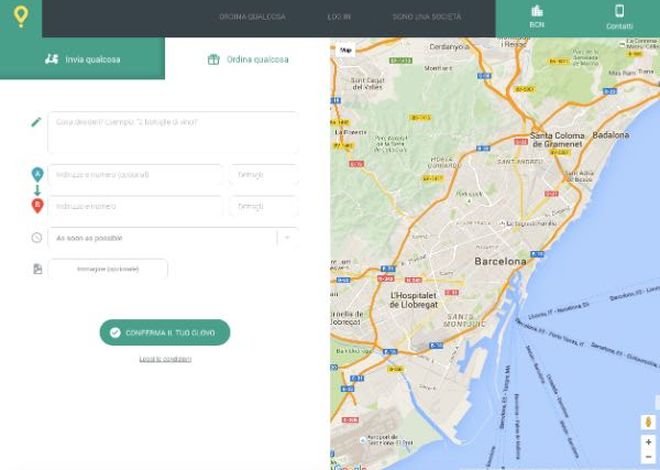The image size is (660, 470).
Task: Click Sant Cugat del Vallès map label
Action: pyautogui.click(x=367, y=83)
